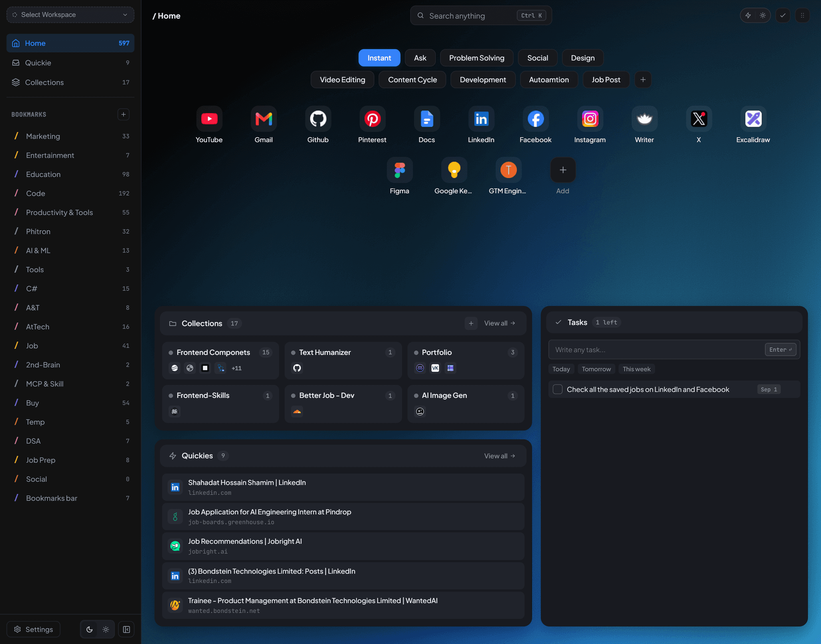Screen dimensions: 821x644
Task: Launch the Excalidraw shortcut icon
Action: pyautogui.click(x=753, y=119)
